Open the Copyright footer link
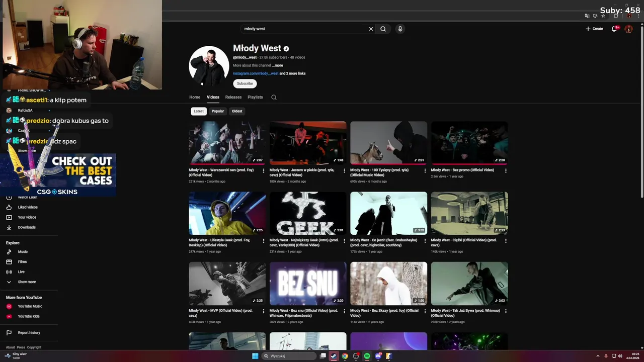644x362 pixels. coord(34,347)
